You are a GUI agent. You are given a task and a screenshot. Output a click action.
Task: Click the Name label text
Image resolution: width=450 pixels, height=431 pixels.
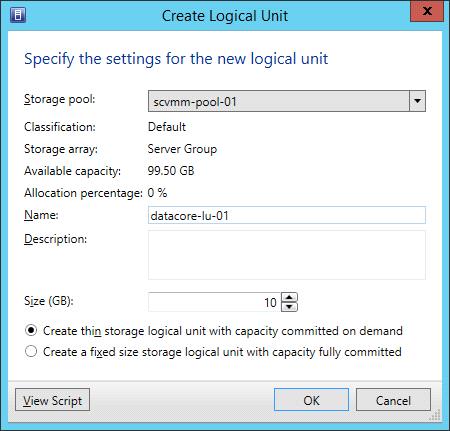tap(41, 215)
